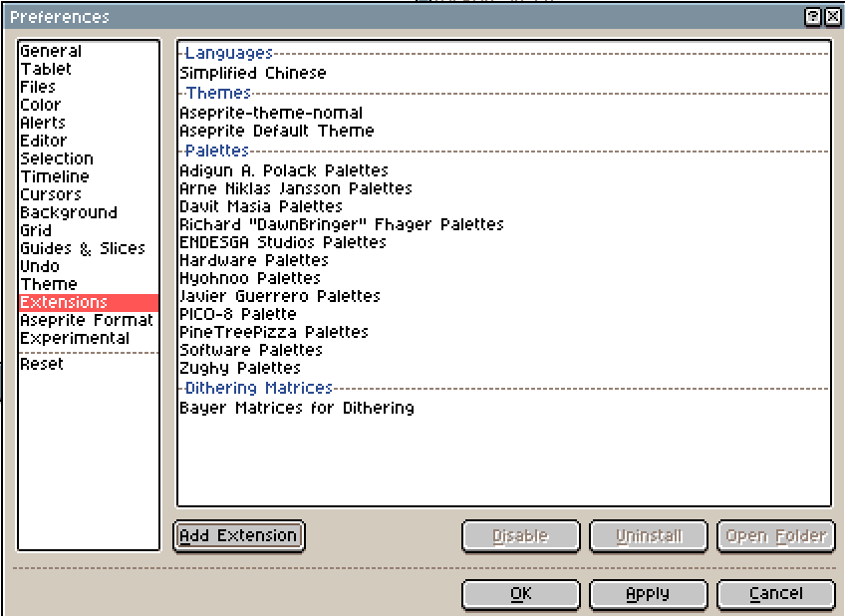
Task: Open the Cursors section
Action: pyautogui.click(x=89, y=194)
